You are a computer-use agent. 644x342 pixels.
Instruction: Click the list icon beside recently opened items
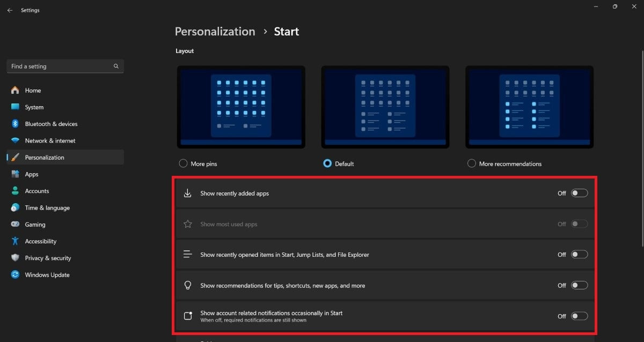(188, 255)
